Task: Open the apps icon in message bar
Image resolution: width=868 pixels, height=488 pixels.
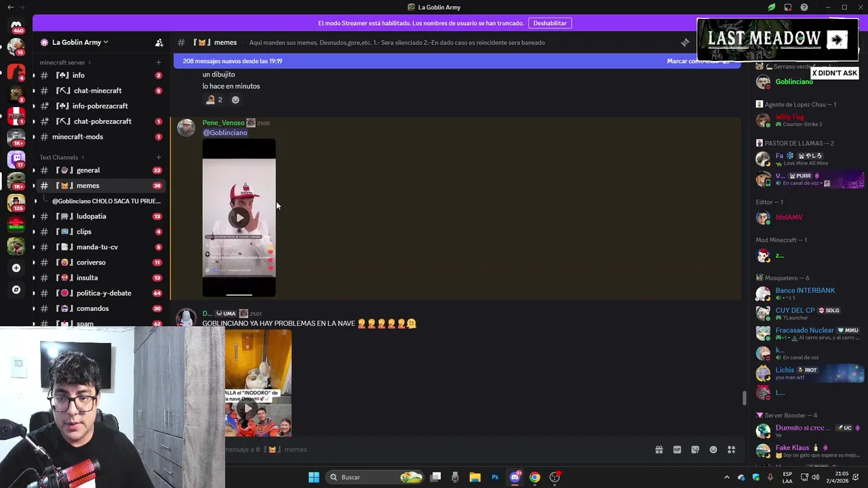Action: (x=732, y=449)
